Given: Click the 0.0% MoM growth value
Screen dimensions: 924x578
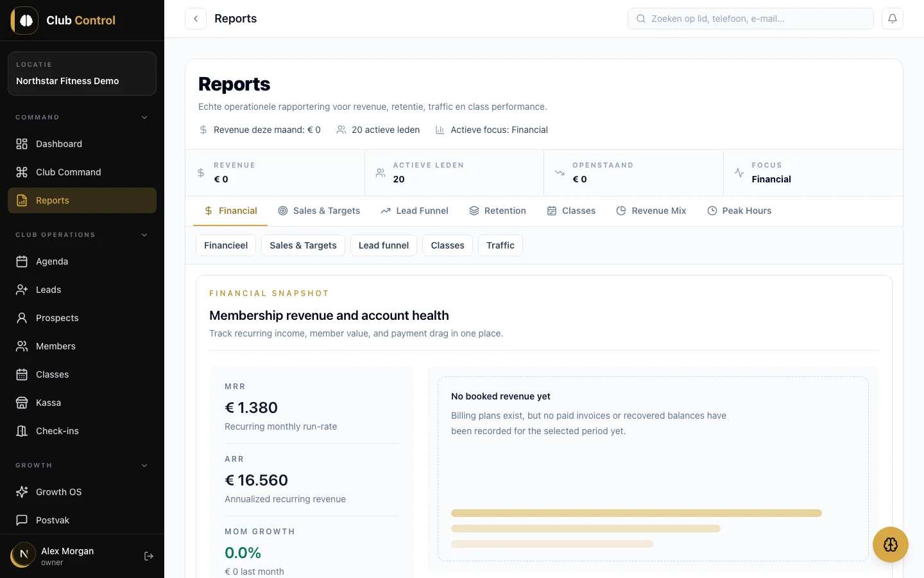Looking at the screenshot, I should 243,553.
